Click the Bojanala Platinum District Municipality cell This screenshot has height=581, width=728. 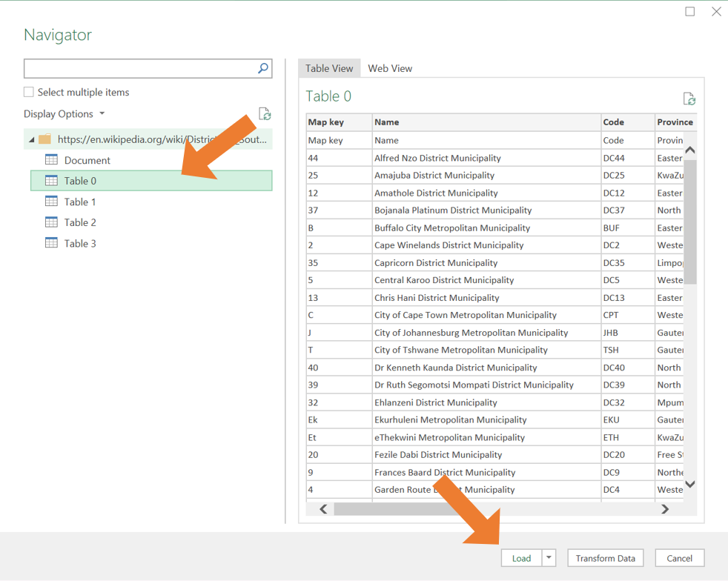tap(486, 210)
